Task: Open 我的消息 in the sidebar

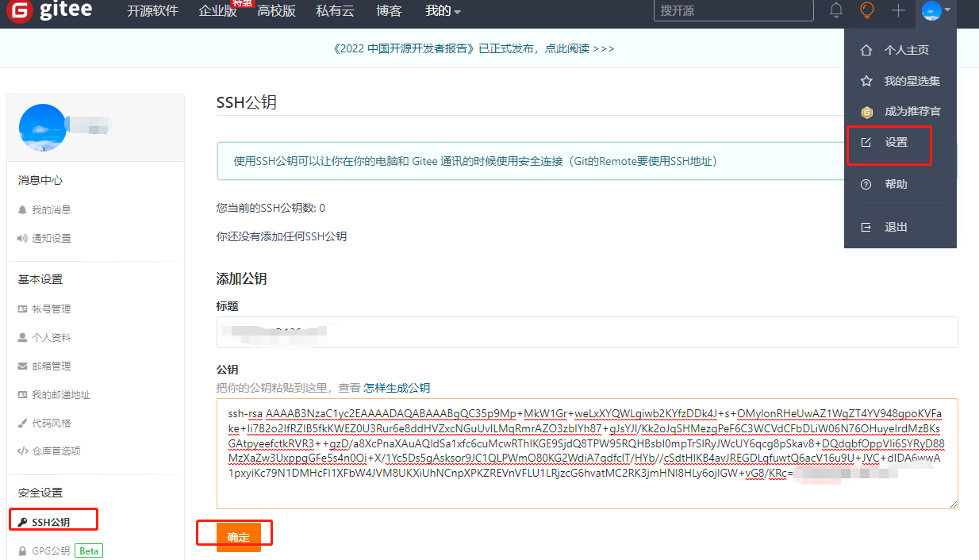Action: tap(52, 209)
